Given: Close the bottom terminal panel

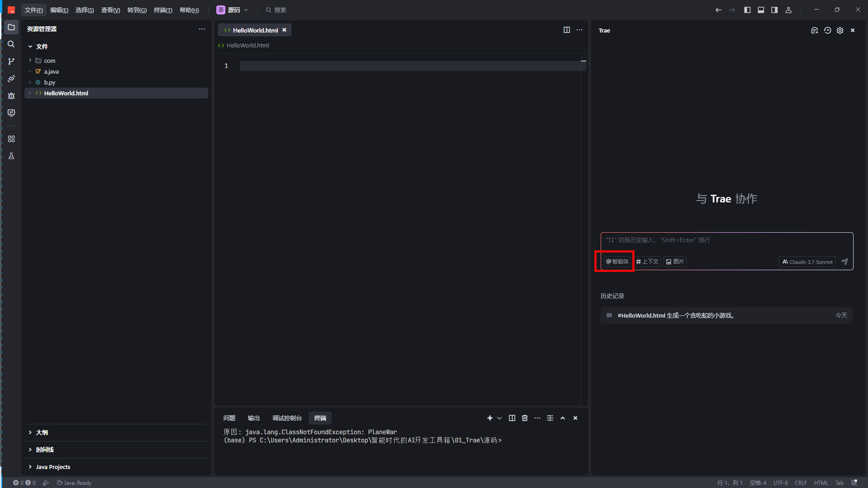Looking at the screenshot, I should pyautogui.click(x=575, y=418).
